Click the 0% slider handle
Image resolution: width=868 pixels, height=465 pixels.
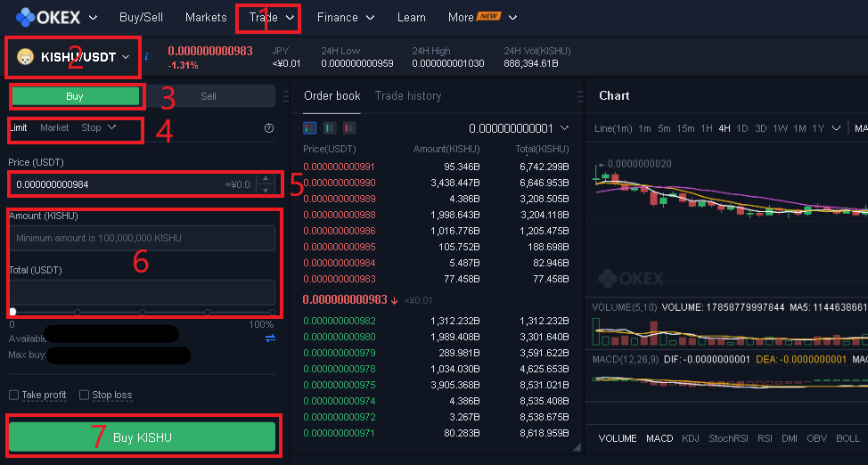[x=12, y=312]
